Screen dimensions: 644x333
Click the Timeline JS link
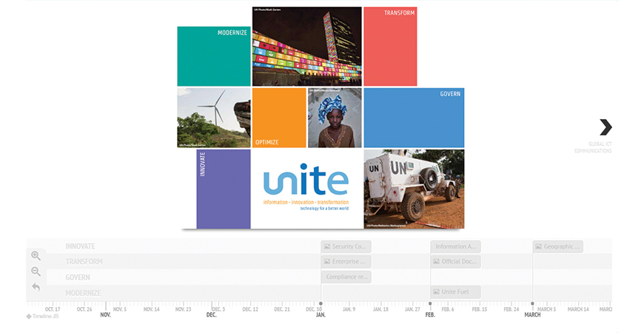[x=43, y=316]
